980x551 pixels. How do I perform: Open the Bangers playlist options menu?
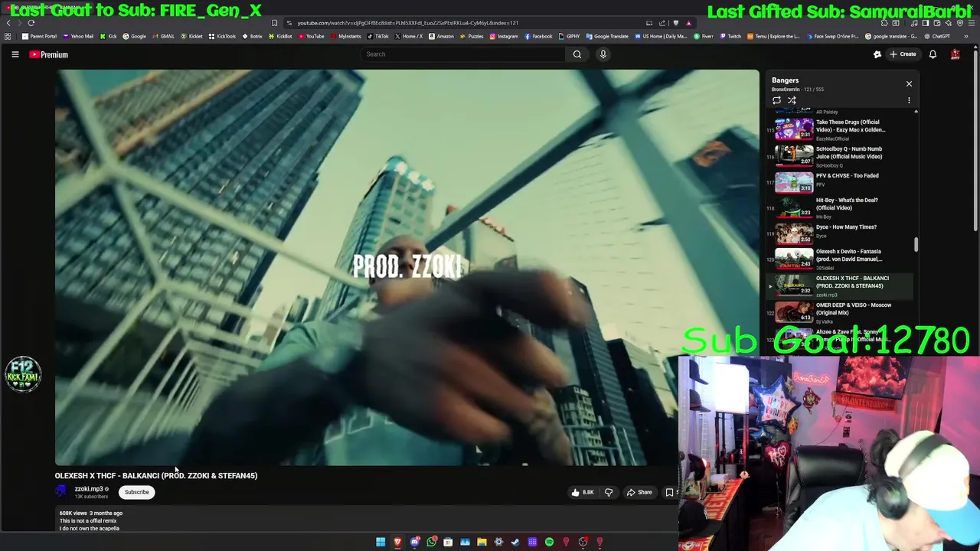point(909,100)
